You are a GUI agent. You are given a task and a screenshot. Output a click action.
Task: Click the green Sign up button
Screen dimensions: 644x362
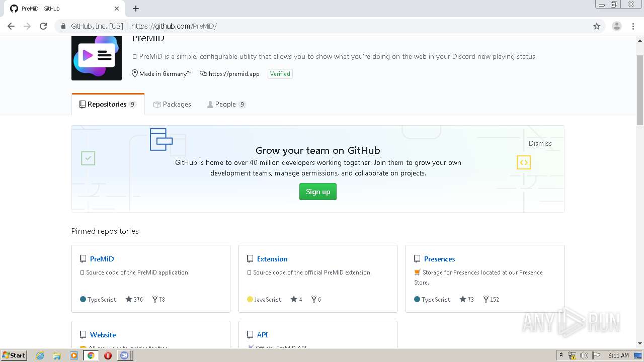[318, 192]
